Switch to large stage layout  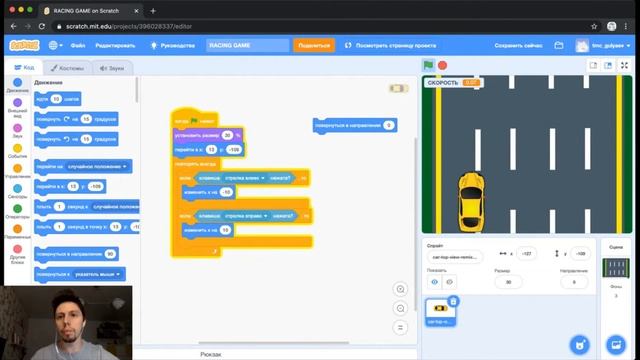(x=608, y=65)
